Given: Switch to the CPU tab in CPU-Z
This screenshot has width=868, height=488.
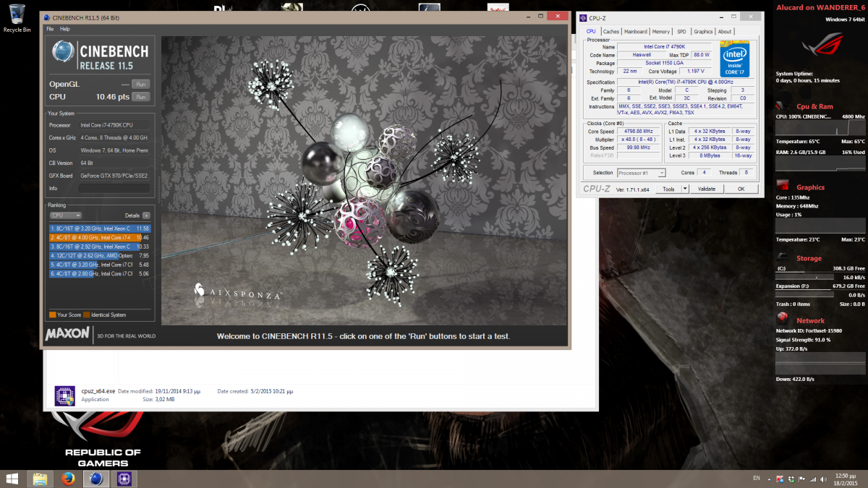Looking at the screenshot, I should pos(591,31).
